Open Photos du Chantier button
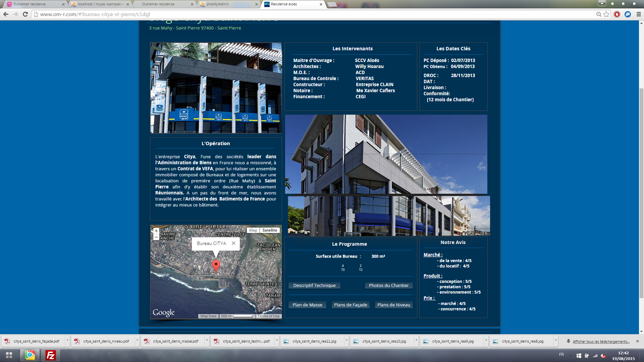Image resolution: width=644 pixels, height=362 pixels. (x=389, y=286)
